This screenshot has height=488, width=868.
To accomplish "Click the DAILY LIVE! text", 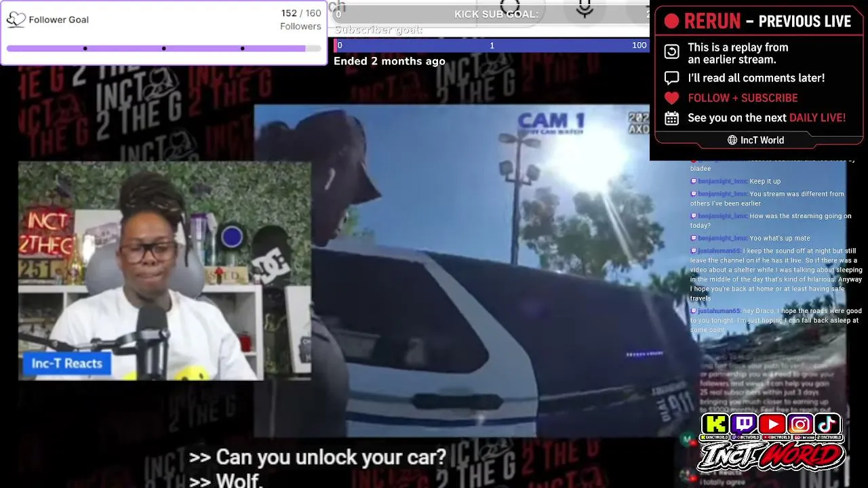I will point(817,118).
